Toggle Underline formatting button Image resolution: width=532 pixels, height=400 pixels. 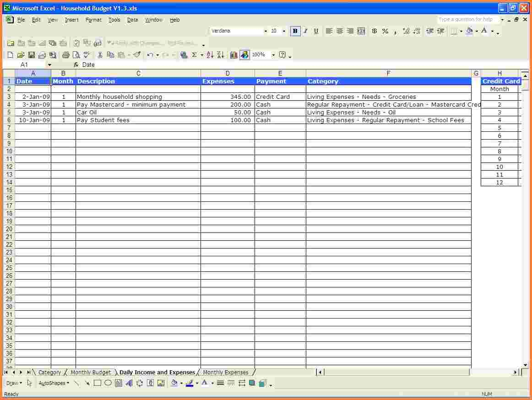coord(316,31)
